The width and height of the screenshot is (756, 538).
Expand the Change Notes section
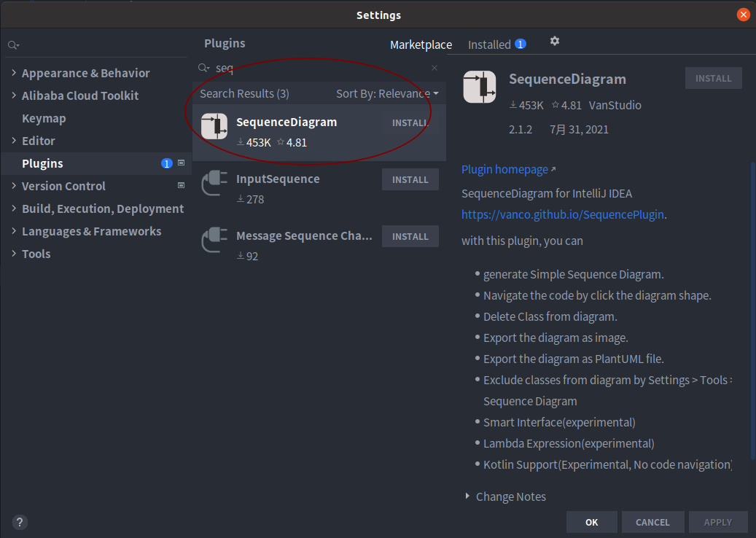[467, 496]
